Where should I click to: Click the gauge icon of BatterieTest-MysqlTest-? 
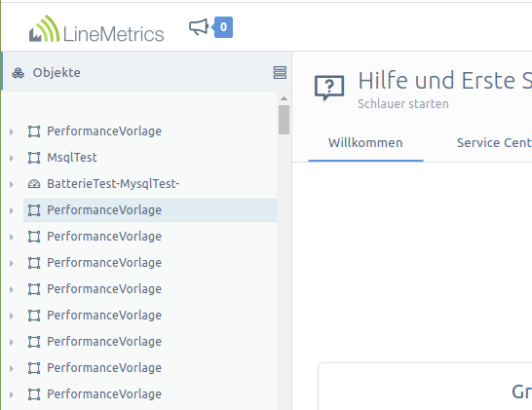tap(34, 184)
